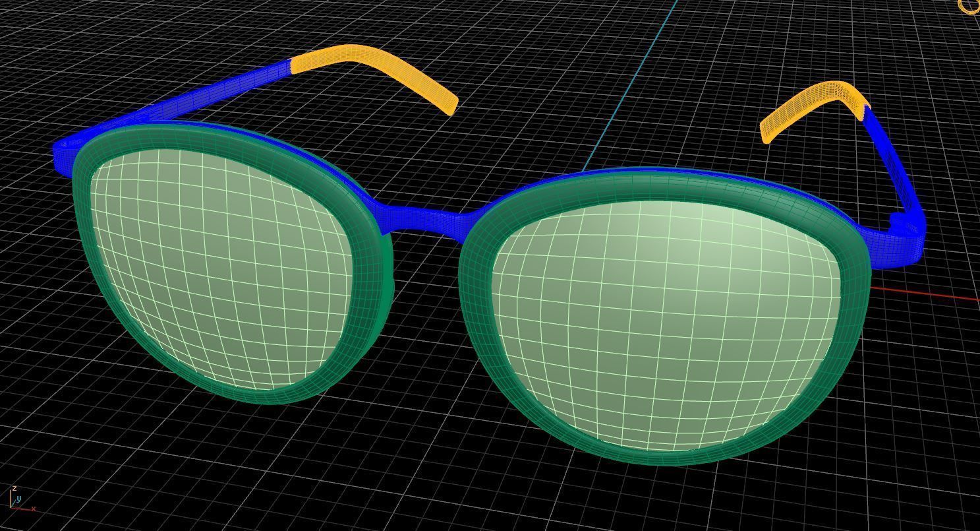Select the blue nose bridge between lenses
Image resolution: width=980 pixels, height=531 pixels.
(x=425, y=219)
